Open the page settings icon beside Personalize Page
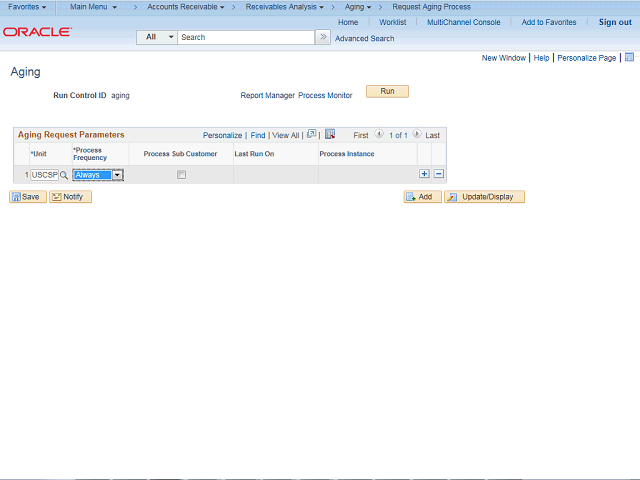Image resolution: width=640 pixels, height=480 pixels. pyautogui.click(x=629, y=57)
